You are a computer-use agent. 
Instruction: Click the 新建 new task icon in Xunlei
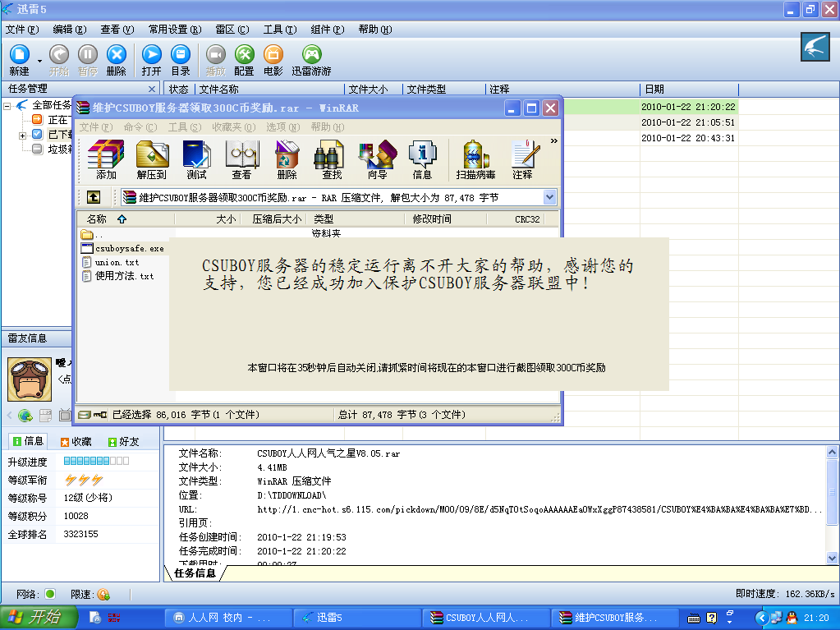[x=19, y=60]
